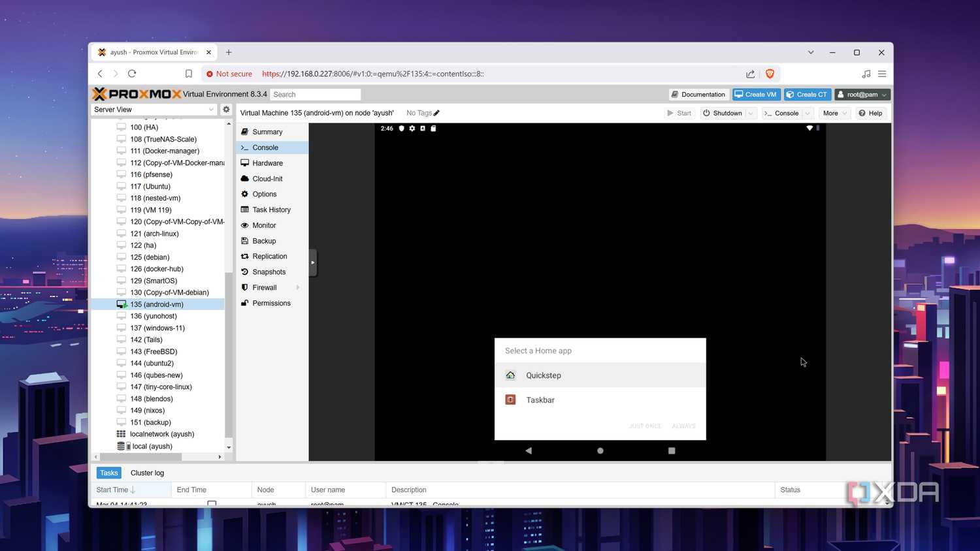Click the Brave music playlist icon
Image resolution: width=980 pixels, height=551 pixels.
point(866,74)
